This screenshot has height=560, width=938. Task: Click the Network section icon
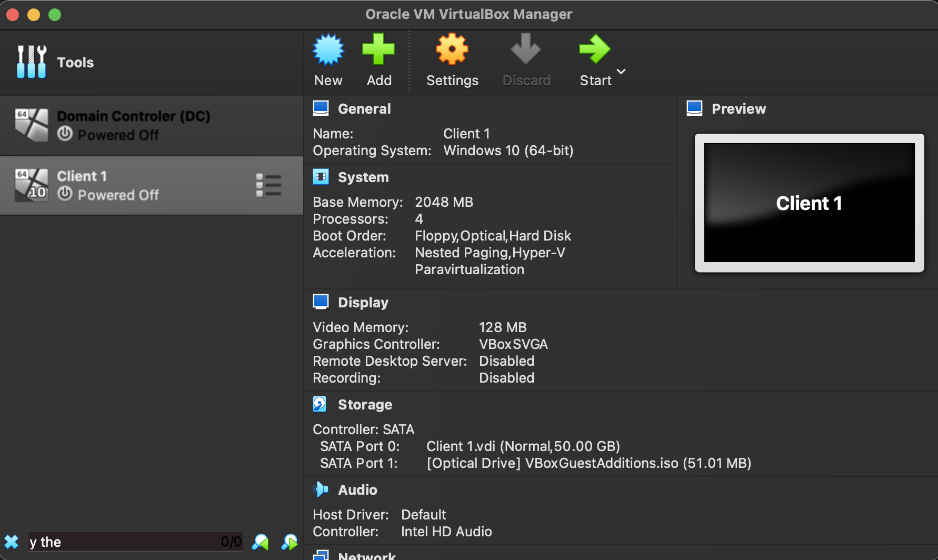click(x=321, y=555)
